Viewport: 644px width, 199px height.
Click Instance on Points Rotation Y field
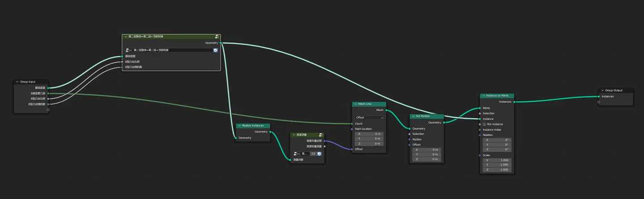click(497, 145)
